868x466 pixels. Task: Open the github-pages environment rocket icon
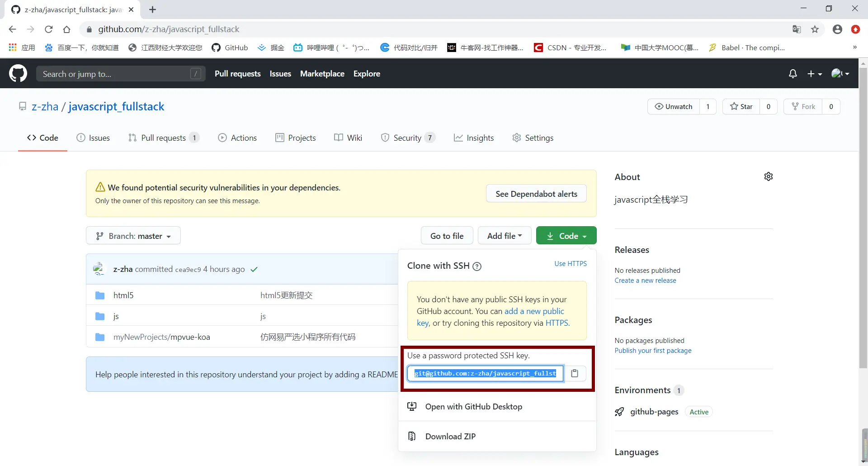click(619, 412)
